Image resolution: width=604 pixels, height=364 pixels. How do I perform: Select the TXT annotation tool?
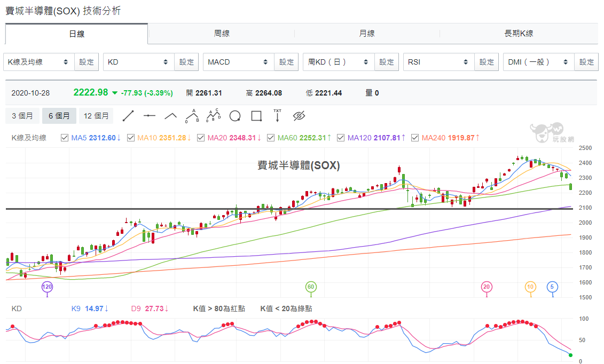click(x=277, y=116)
